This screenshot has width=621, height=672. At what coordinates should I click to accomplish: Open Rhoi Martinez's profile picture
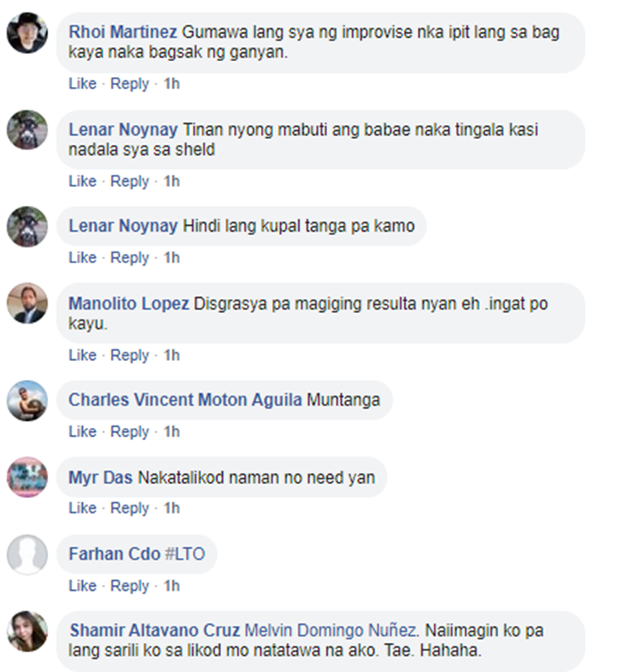[27, 33]
